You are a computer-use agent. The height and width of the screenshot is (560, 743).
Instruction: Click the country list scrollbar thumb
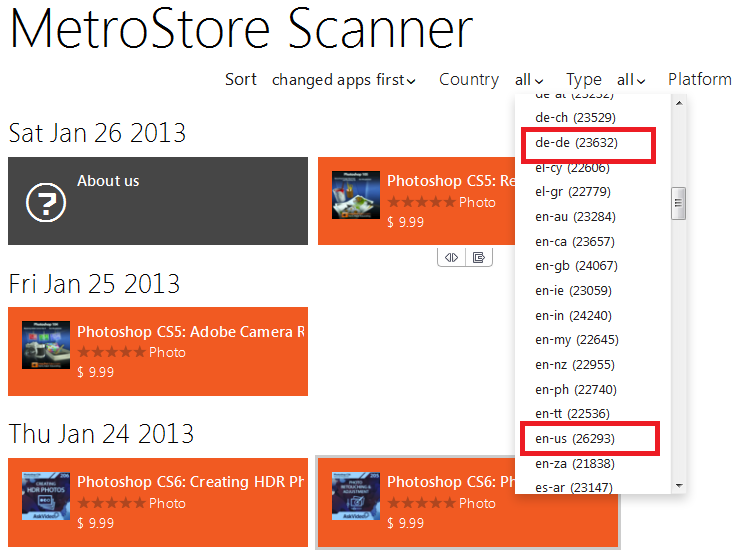click(x=679, y=203)
